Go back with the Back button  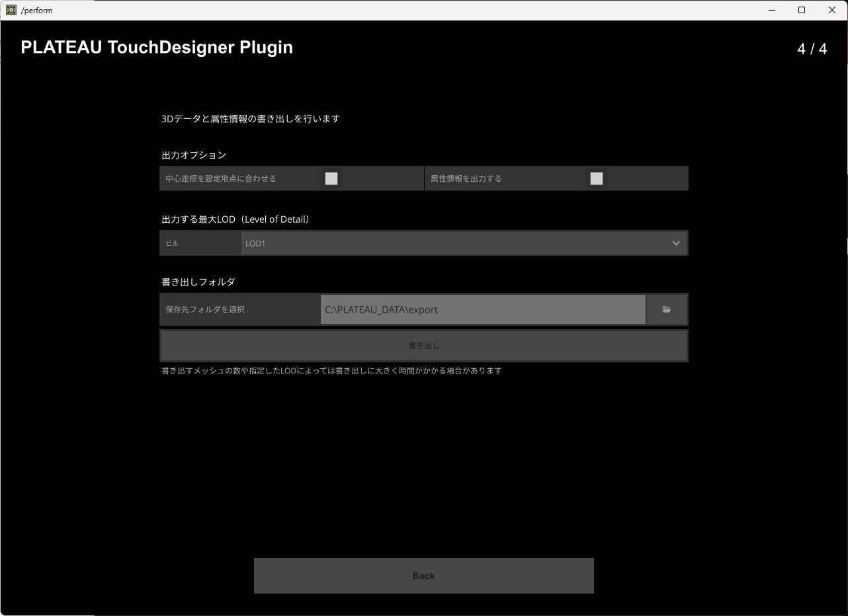click(424, 576)
